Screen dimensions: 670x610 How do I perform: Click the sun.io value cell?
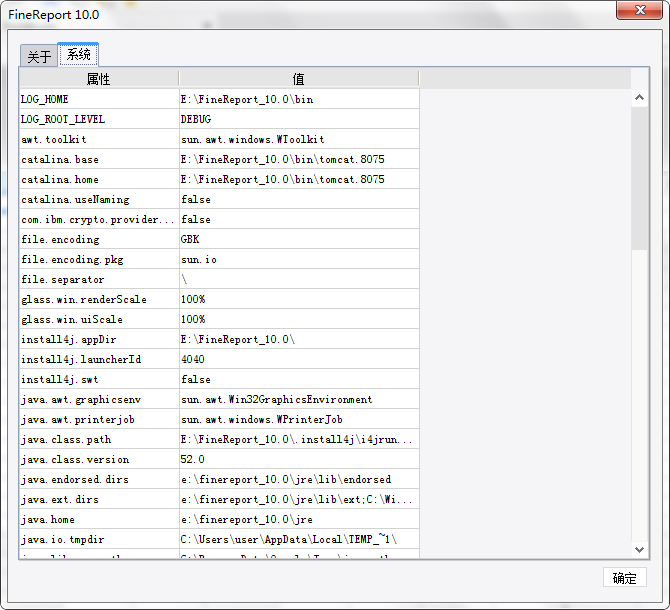click(299, 259)
